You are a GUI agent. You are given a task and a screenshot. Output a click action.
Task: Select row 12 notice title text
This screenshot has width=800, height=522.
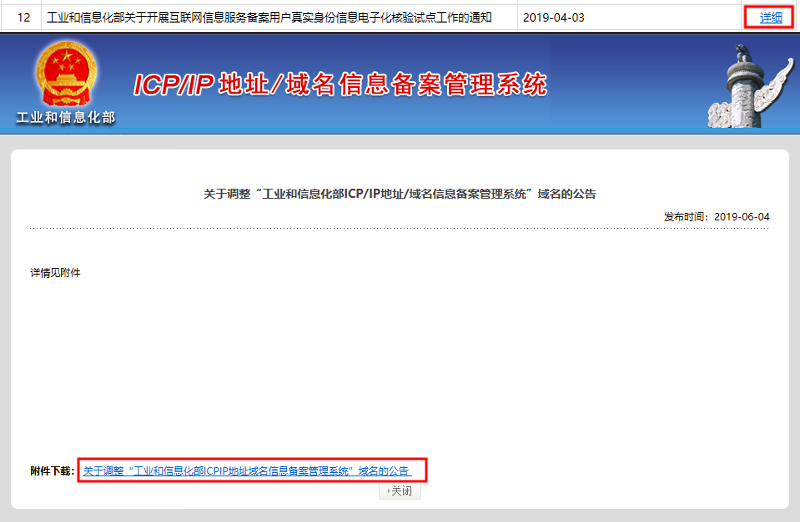coord(269,18)
